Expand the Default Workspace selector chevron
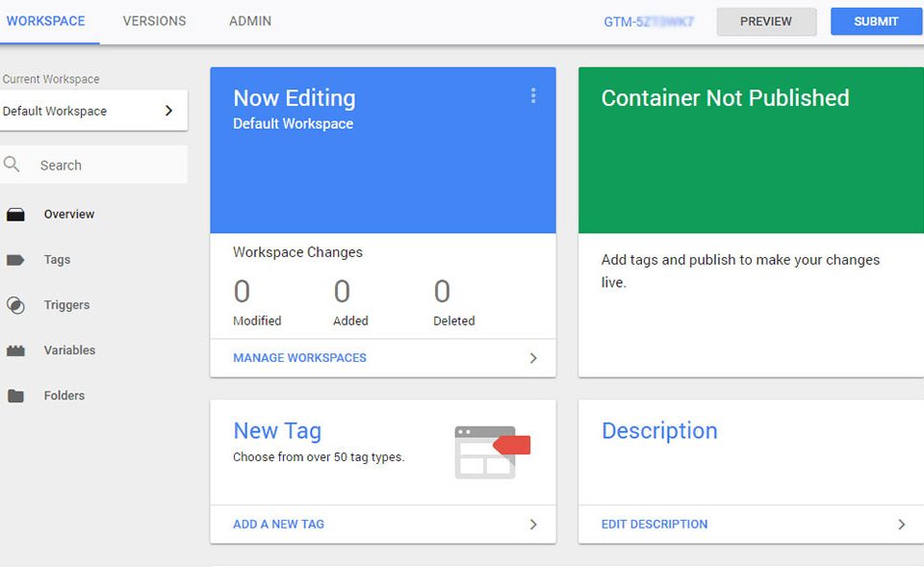The image size is (924, 567). [x=169, y=110]
